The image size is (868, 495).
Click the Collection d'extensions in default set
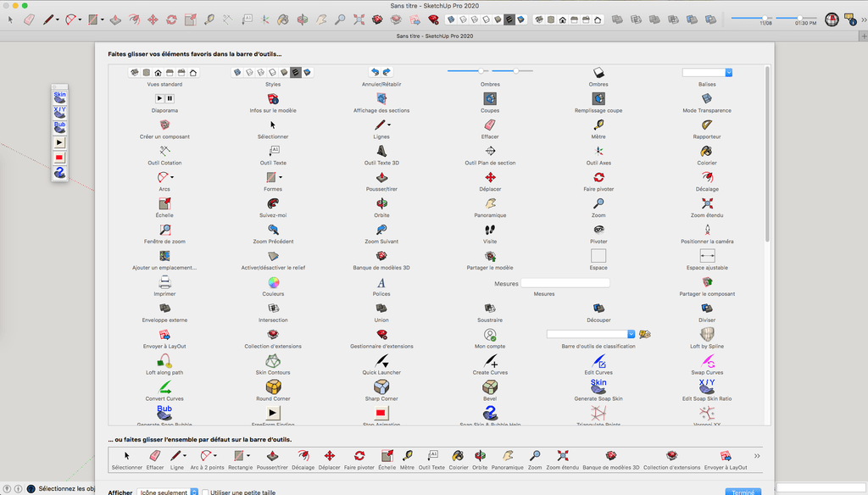tap(671, 459)
